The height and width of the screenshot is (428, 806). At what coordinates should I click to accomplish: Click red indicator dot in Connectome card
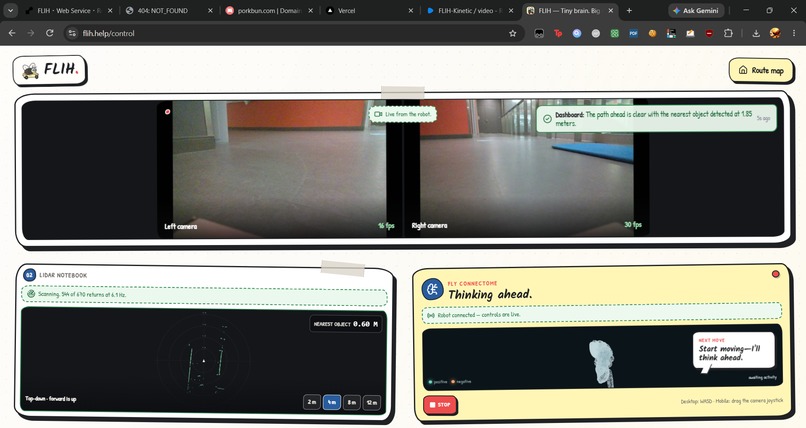point(775,274)
